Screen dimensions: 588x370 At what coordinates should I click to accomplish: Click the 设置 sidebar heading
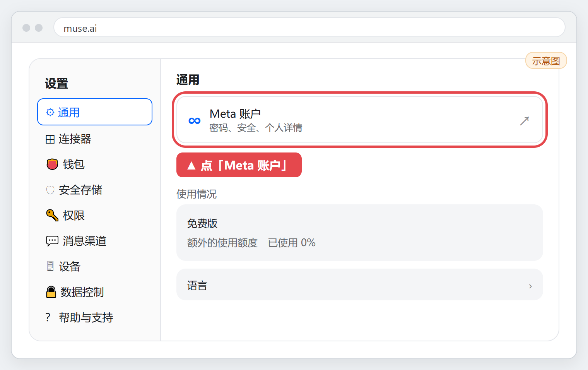[x=56, y=84]
